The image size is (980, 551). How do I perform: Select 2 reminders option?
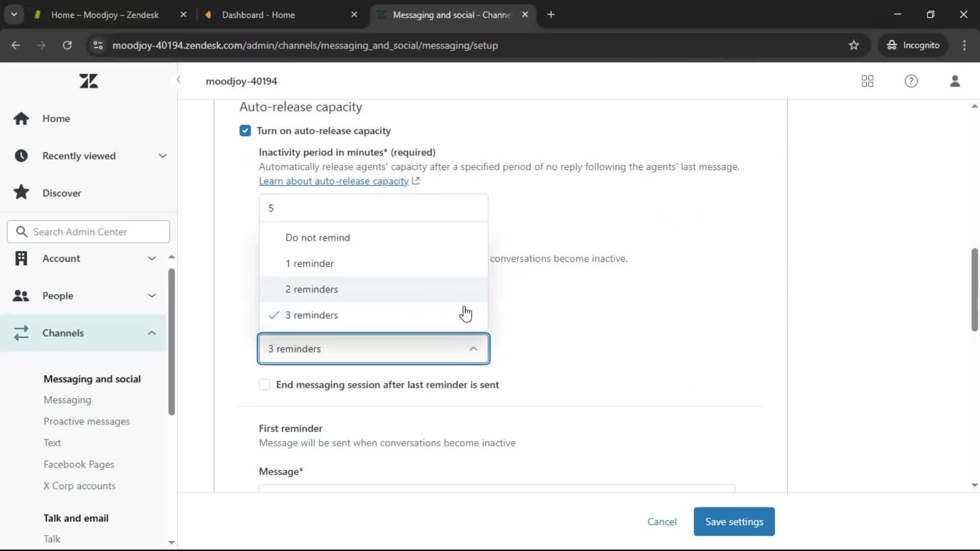pyautogui.click(x=374, y=289)
